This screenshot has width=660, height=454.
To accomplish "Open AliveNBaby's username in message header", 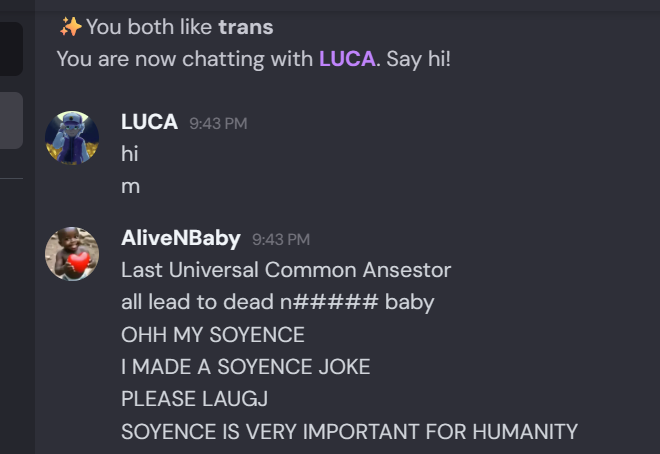I will (180, 238).
